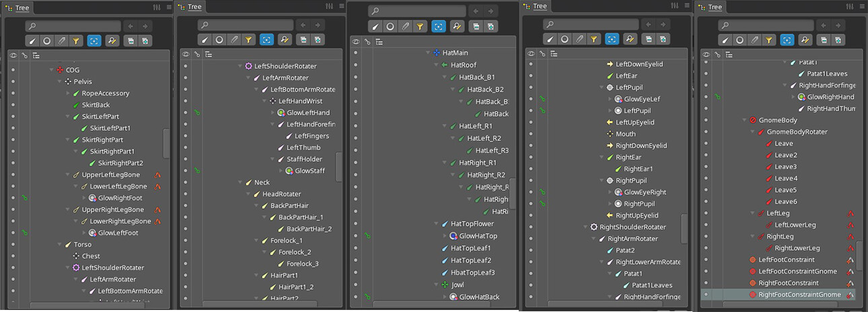Viewport: 868px width, 312px height.
Task: Collapse the RightShoulderRotater node
Action: (x=585, y=228)
